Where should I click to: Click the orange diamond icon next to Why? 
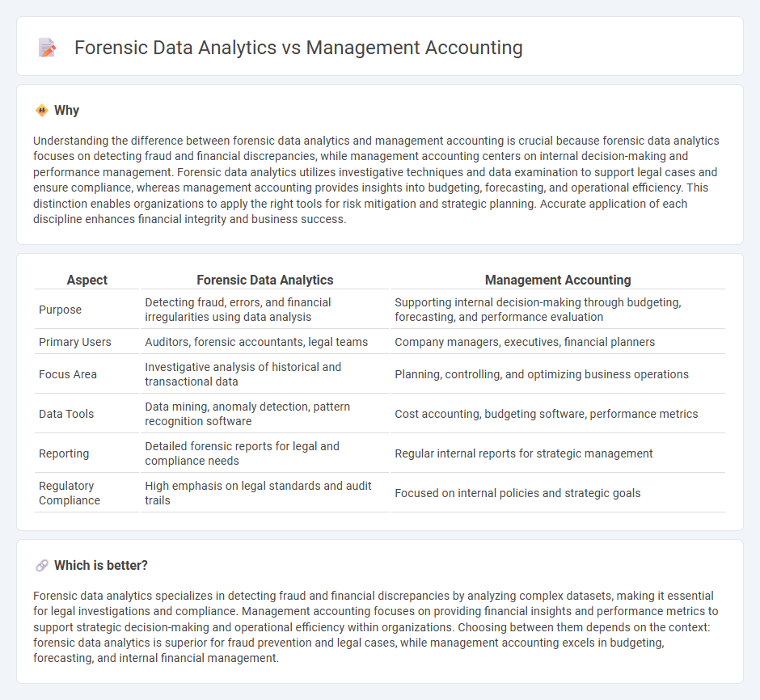pyautogui.click(x=42, y=111)
